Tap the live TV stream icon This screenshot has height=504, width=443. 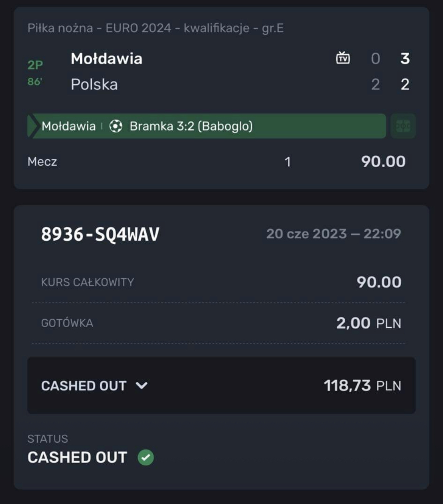[x=343, y=58]
